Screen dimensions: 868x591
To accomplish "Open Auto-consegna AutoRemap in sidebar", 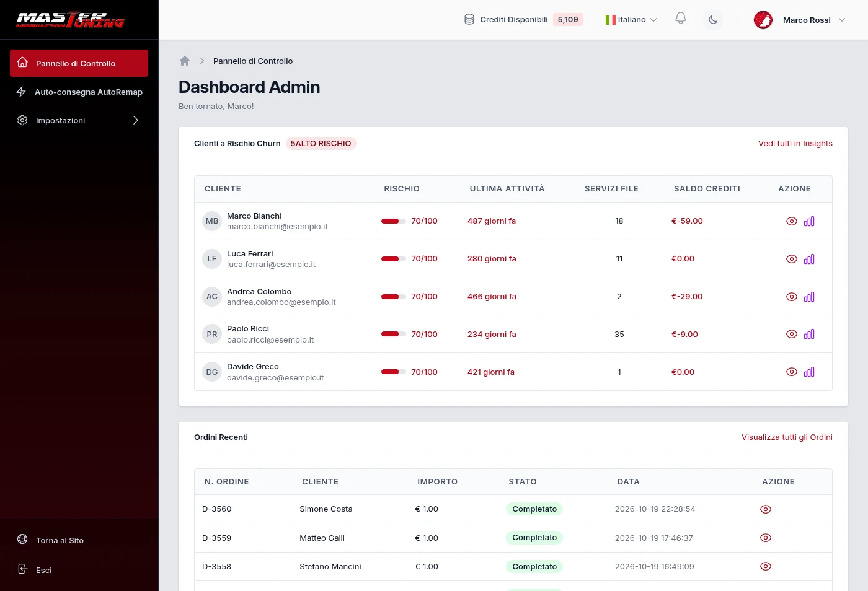I will (x=79, y=92).
